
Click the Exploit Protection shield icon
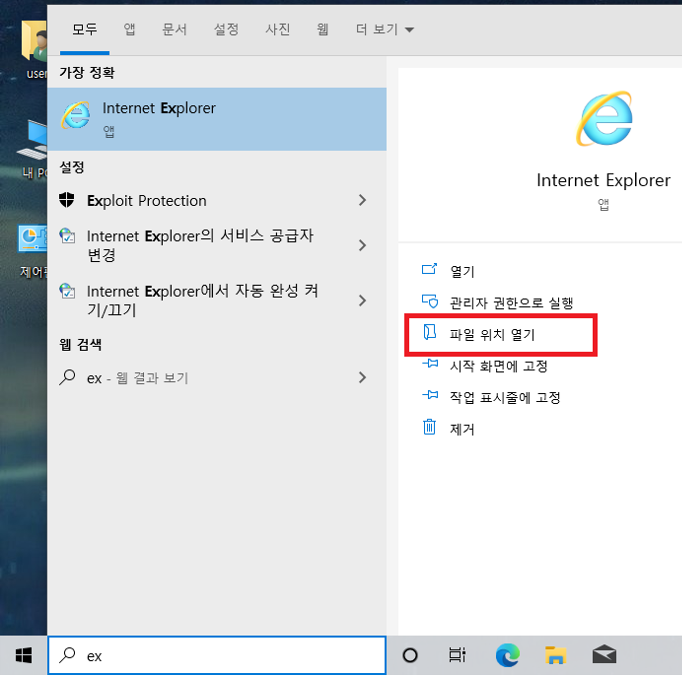(x=67, y=200)
